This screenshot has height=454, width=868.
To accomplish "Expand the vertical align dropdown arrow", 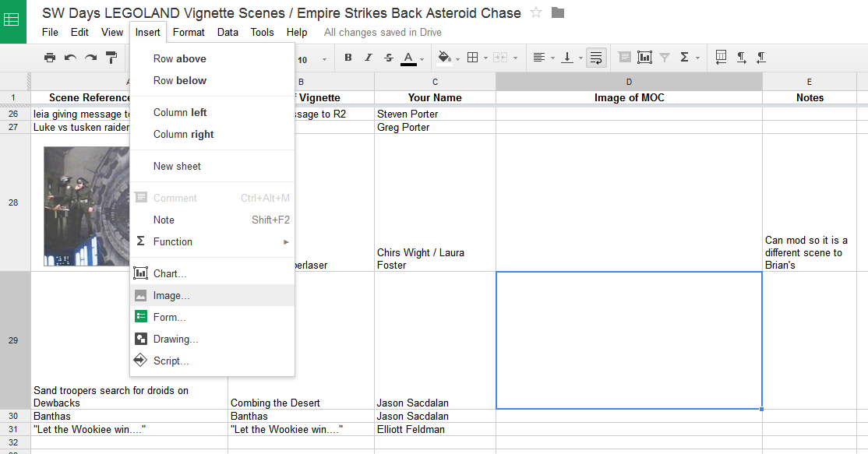I will coord(580,58).
